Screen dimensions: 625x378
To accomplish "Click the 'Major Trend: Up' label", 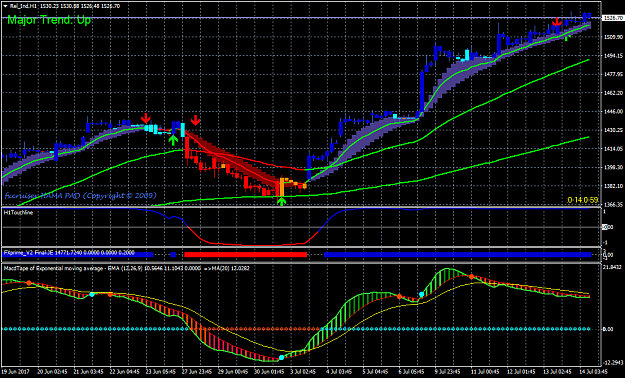I will coord(49,20).
